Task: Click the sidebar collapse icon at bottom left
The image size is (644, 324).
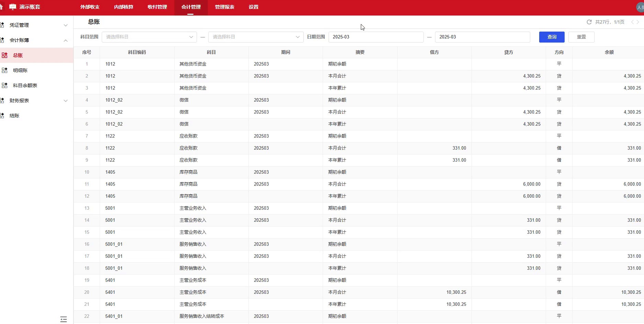Action: coord(63,319)
